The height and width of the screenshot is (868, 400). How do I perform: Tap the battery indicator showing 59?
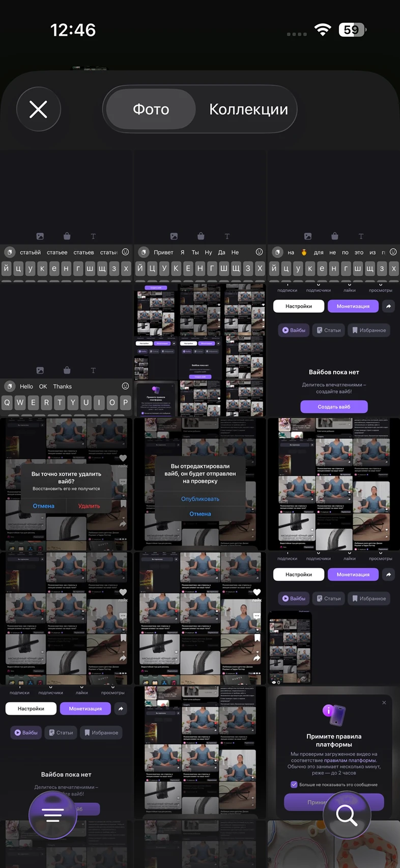point(352,30)
